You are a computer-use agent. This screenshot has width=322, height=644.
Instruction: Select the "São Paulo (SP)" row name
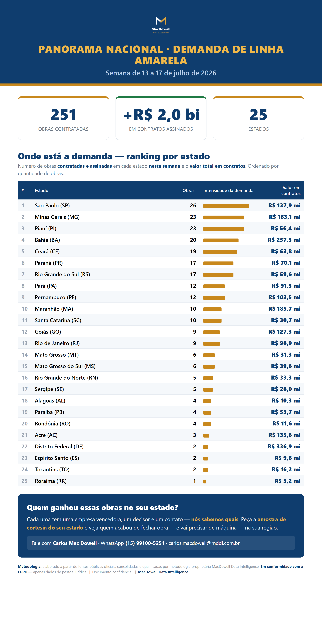click(x=52, y=206)
